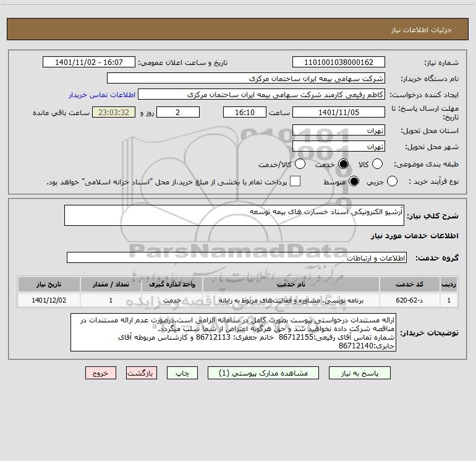Click the شرح کلی نیاز text area

pyautogui.click(x=234, y=215)
